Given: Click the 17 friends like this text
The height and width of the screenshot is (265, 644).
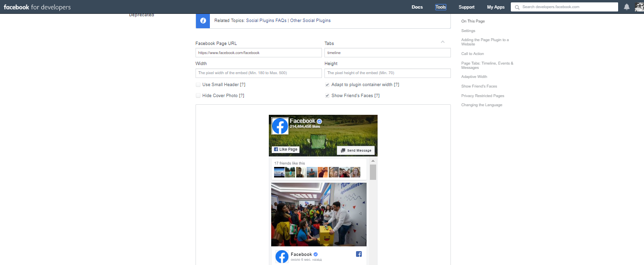Looking at the screenshot, I should point(289,163).
